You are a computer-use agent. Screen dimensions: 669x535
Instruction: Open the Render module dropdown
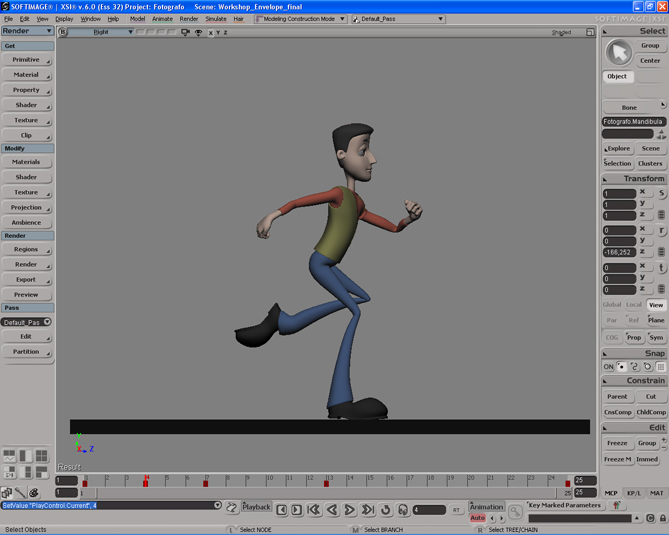[27, 31]
